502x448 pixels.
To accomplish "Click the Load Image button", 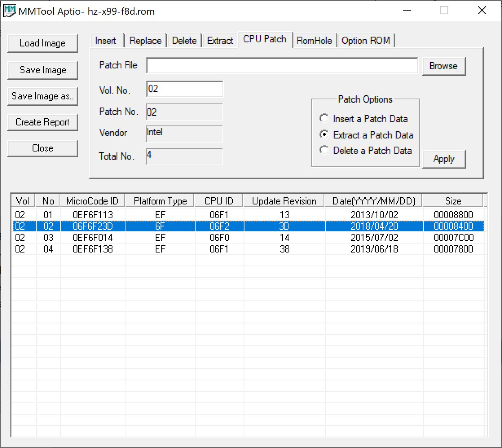I will 43,43.
